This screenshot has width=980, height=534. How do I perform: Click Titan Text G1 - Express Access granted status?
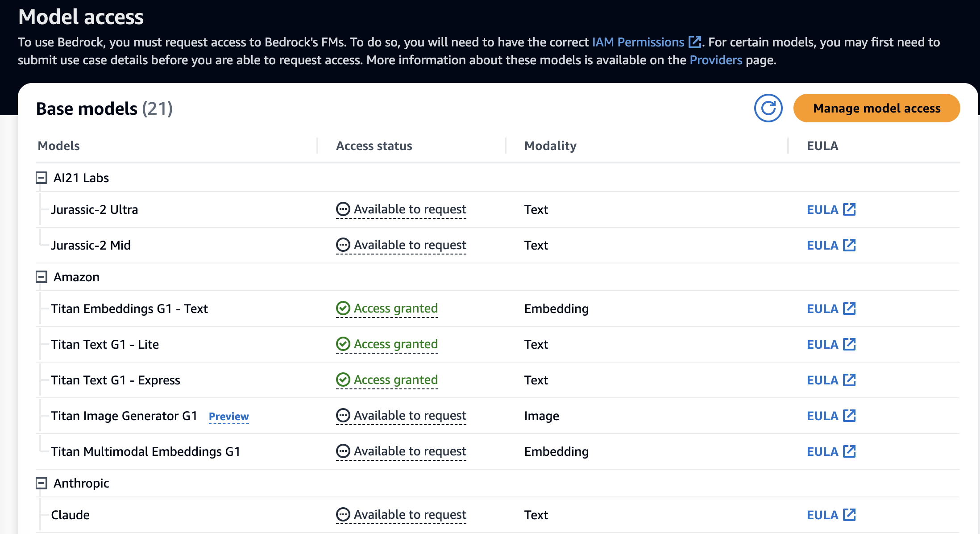(387, 380)
